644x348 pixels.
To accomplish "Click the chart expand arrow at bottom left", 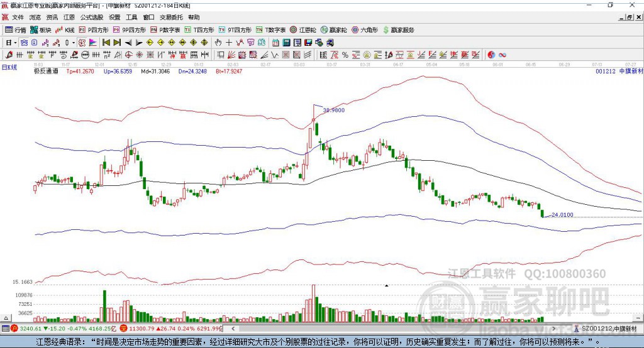I will (x=6, y=318).
